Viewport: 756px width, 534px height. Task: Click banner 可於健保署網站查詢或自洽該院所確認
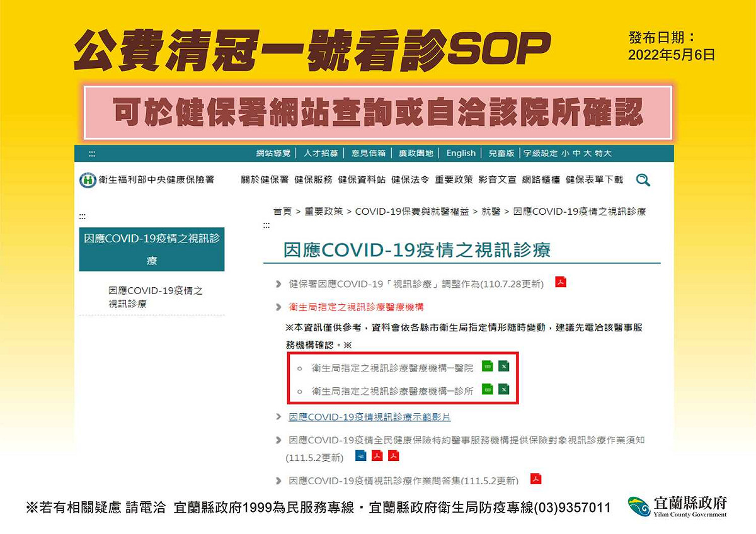click(x=378, y=113)
